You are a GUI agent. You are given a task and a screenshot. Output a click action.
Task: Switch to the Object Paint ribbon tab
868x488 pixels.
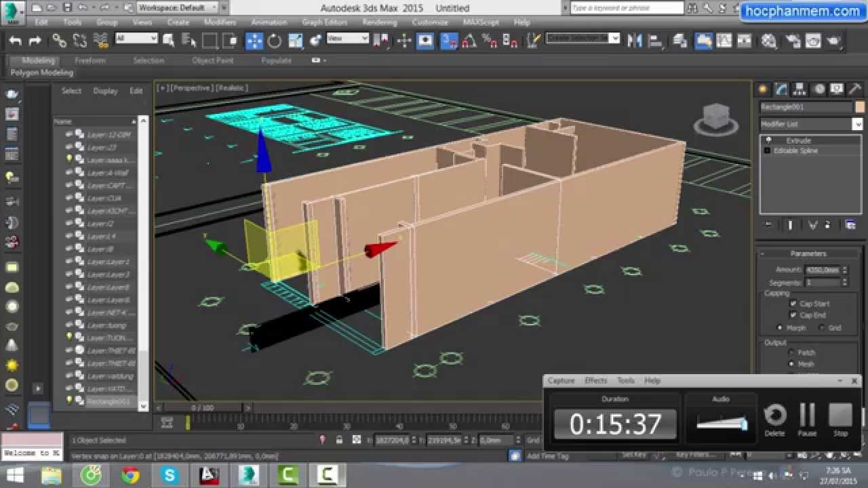coord(213,60)
